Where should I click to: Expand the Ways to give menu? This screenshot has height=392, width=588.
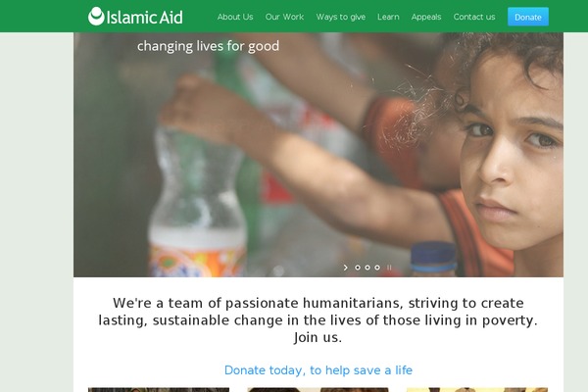(341, 17)
